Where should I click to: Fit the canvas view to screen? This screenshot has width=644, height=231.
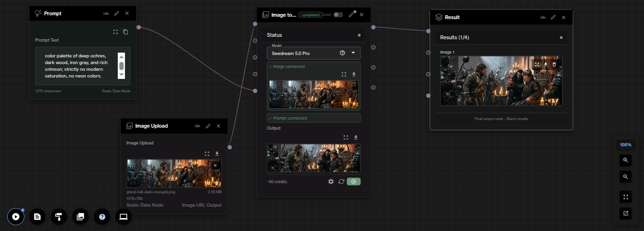(x=625, y=197)
